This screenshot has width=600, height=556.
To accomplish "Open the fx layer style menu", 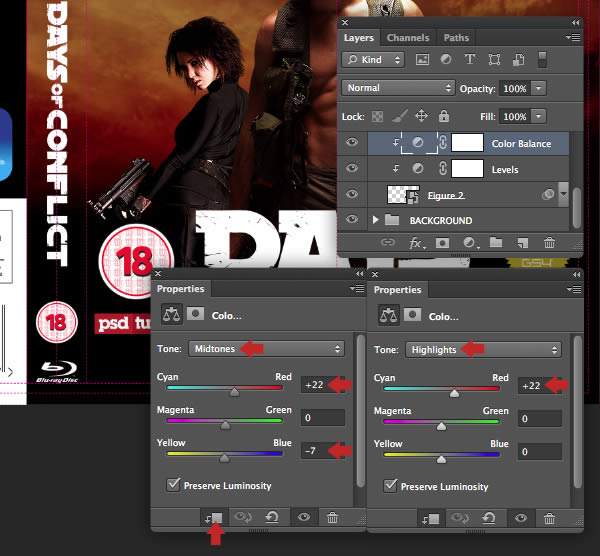I will (x=417, y=243).
